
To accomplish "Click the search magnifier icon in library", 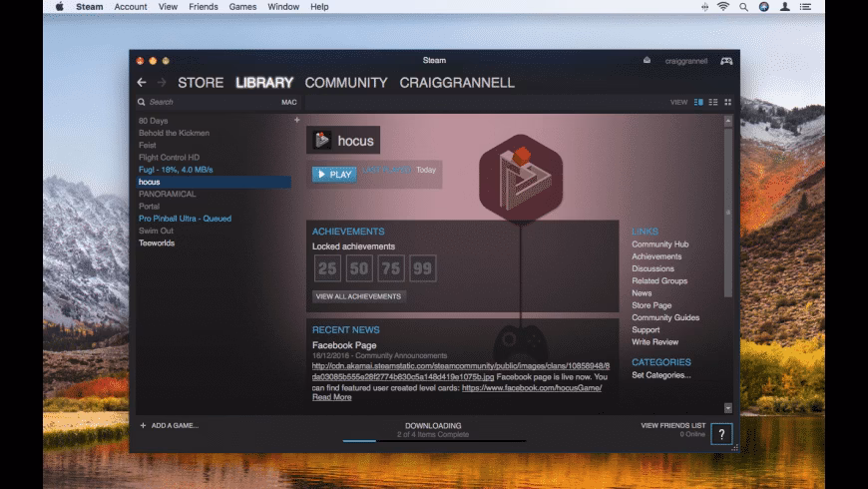I will [141, 102].
